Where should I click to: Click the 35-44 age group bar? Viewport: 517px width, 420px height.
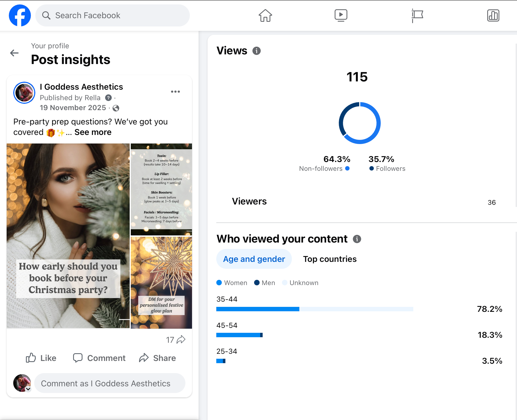coord(315,309)
